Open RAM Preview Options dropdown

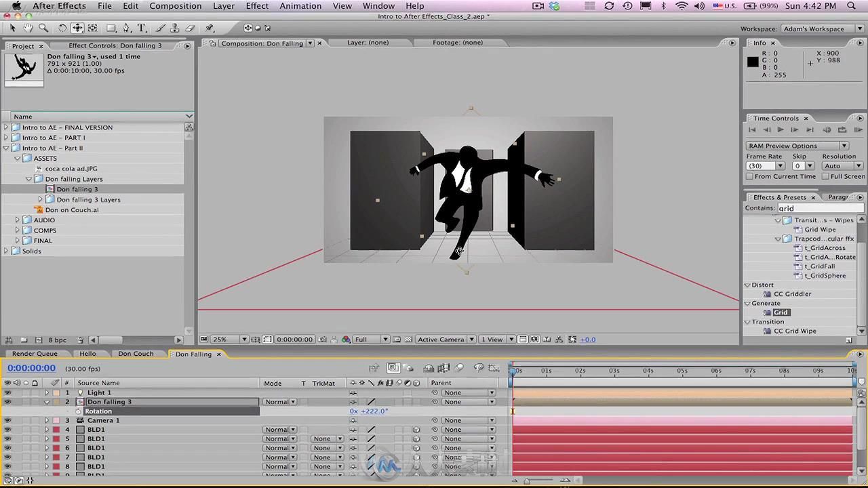797,146
